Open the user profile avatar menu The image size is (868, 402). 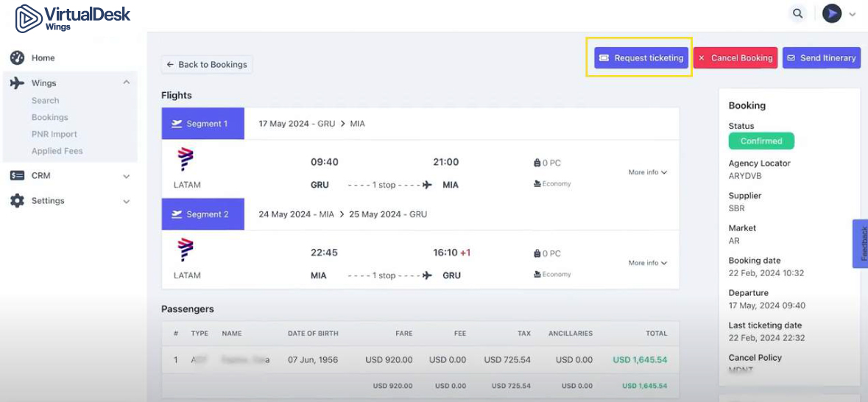[x=832, y=13]
